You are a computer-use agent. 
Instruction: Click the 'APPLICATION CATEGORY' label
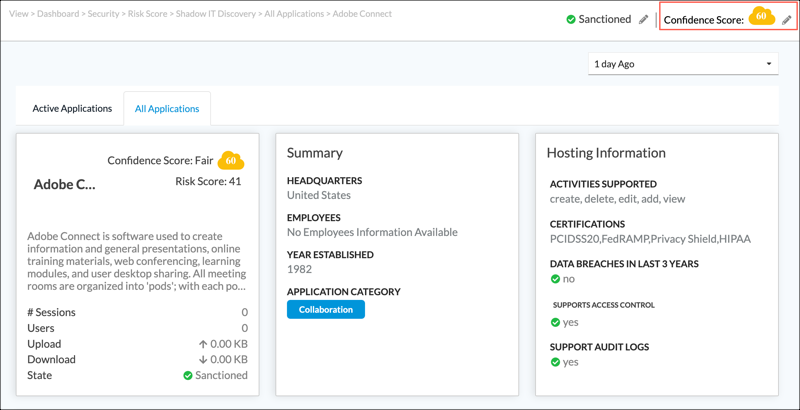(344, 292)
